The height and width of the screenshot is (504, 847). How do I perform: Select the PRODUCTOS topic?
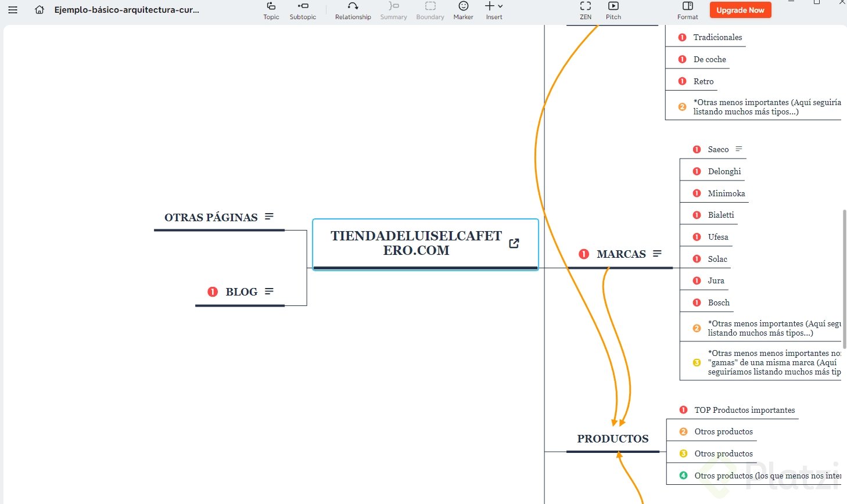tap(613, 439)
